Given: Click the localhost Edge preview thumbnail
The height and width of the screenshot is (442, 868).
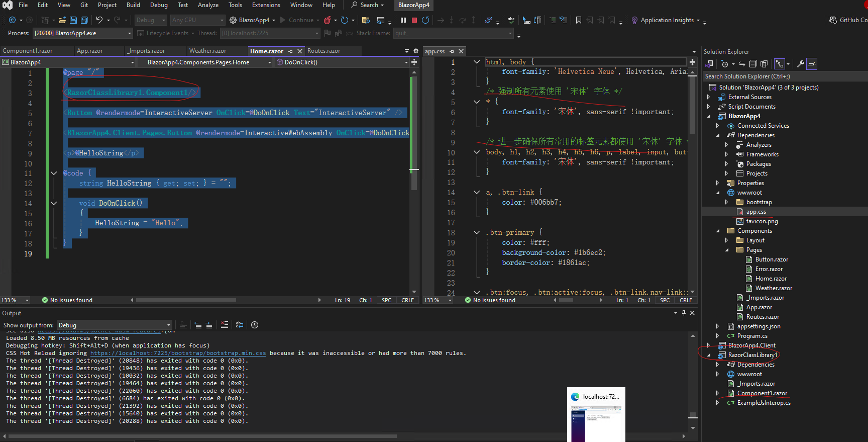Looking at the screenshot, I should pos(596,415).
